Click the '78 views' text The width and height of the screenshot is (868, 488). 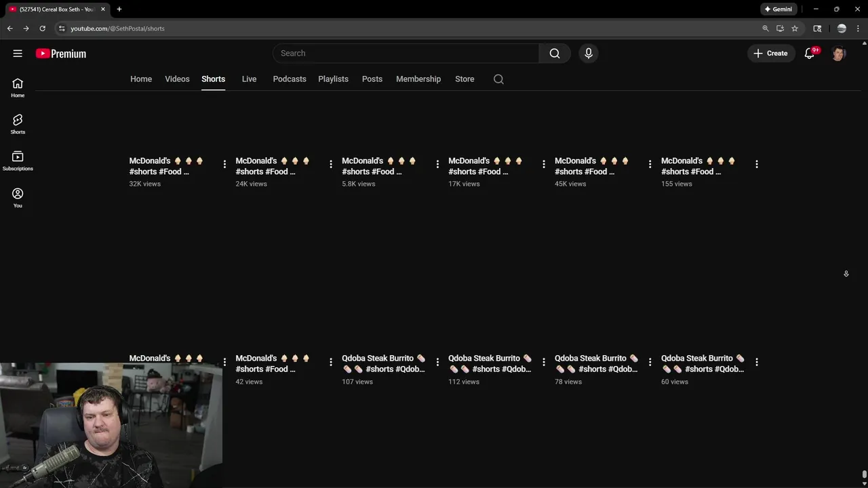tap(568, 382)
